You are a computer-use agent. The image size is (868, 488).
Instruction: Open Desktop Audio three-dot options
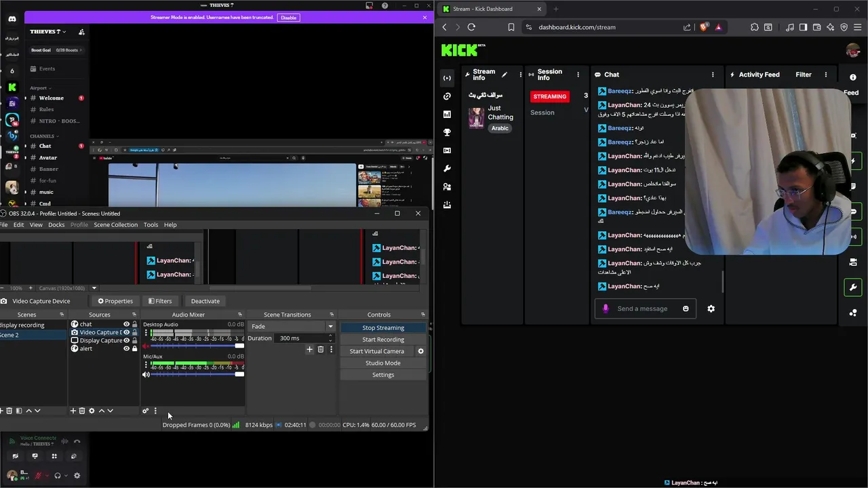[146, 333]
